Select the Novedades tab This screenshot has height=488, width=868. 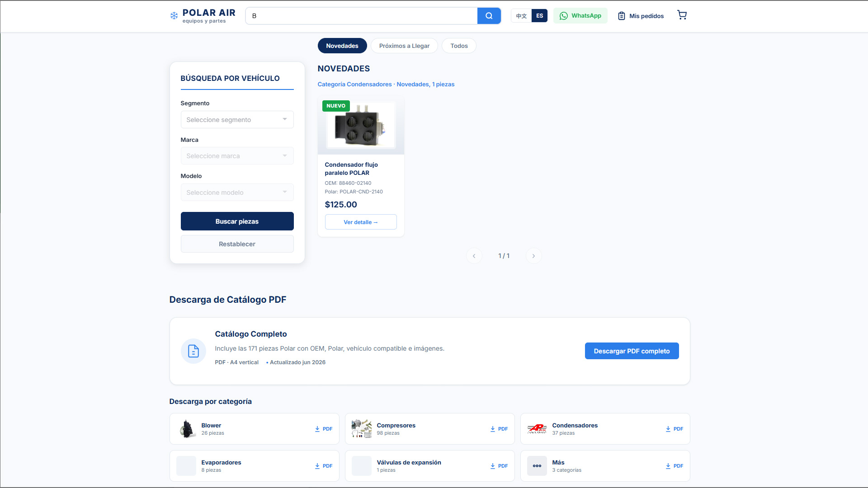pyautogui.click(x=342, y=46)
